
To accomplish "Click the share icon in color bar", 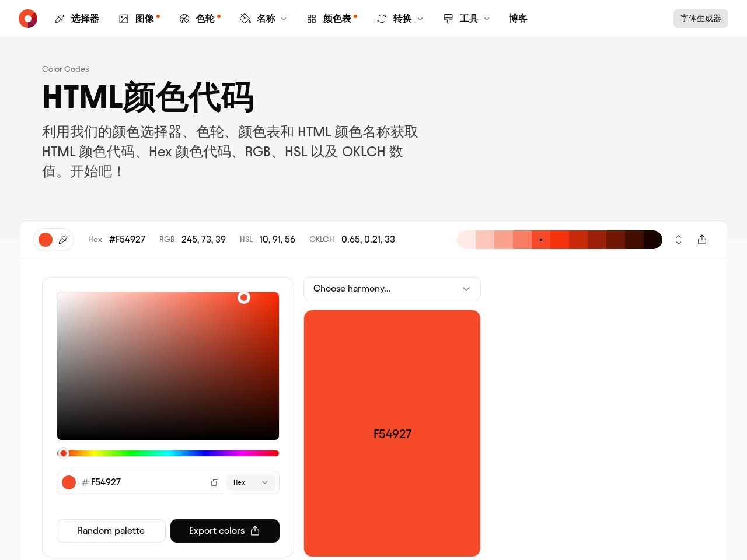I will pyautogui.click(x=702, y=240).
